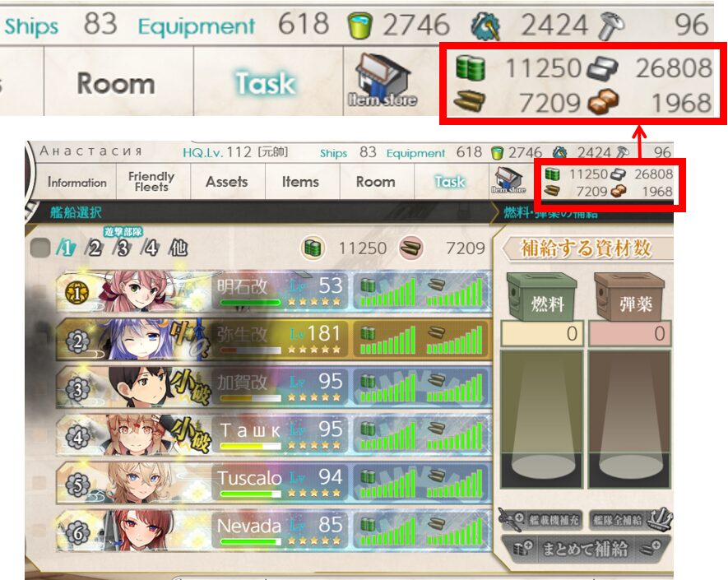
Task: Click the brown ammo supply box
Action: (629, 296)
